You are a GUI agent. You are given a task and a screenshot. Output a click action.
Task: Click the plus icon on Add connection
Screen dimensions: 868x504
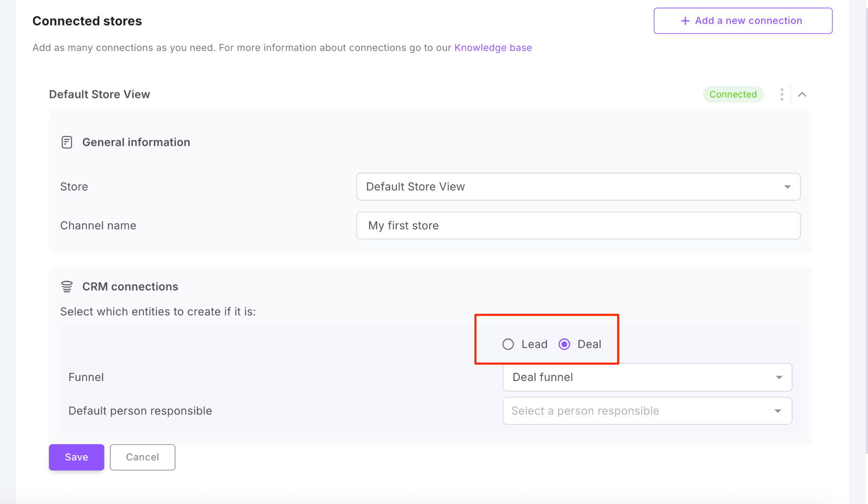pos(685,21)
